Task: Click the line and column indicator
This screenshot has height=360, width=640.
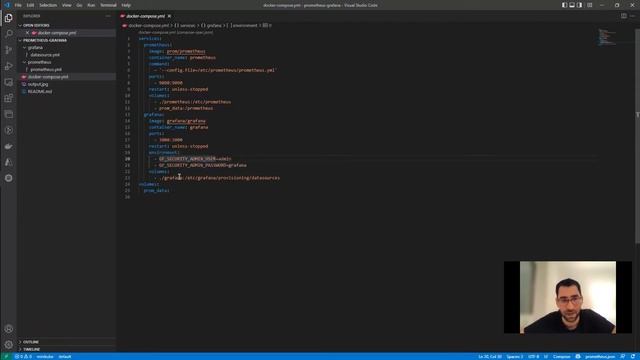Action: pos(490,357)
